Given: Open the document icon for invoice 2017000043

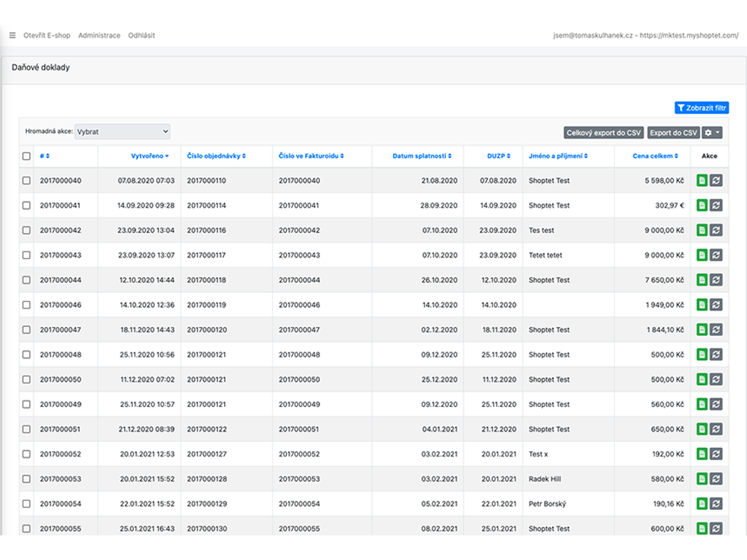Looking at the screenshot, I should (701, 255).
